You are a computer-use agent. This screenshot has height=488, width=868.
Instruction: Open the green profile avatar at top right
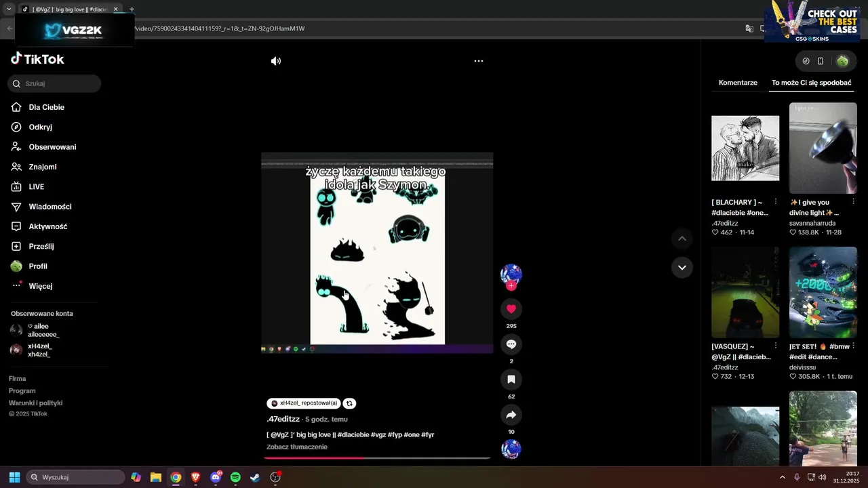click(x=842, y=61)
